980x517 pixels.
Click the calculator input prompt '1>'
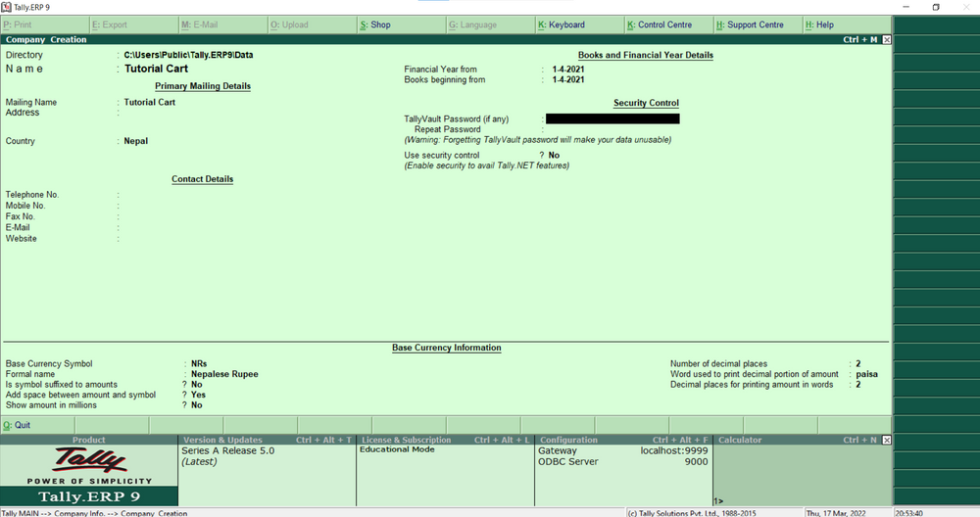coord(718,500)
